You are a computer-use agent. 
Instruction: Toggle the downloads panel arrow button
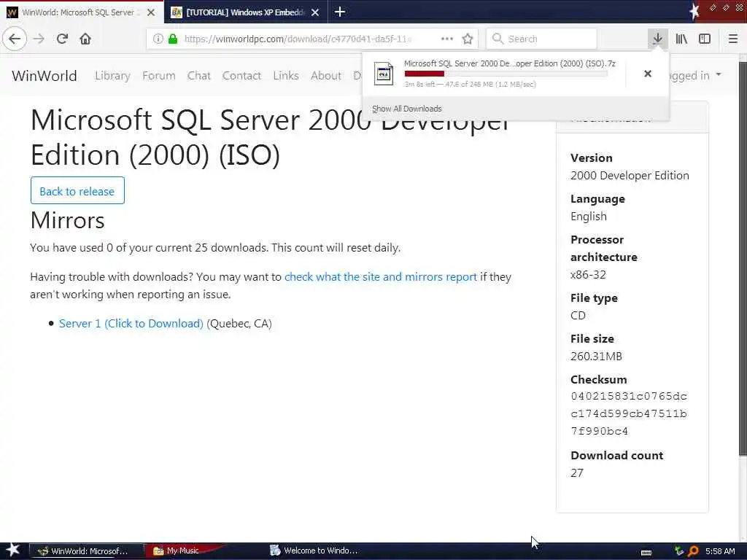point(657,39)
